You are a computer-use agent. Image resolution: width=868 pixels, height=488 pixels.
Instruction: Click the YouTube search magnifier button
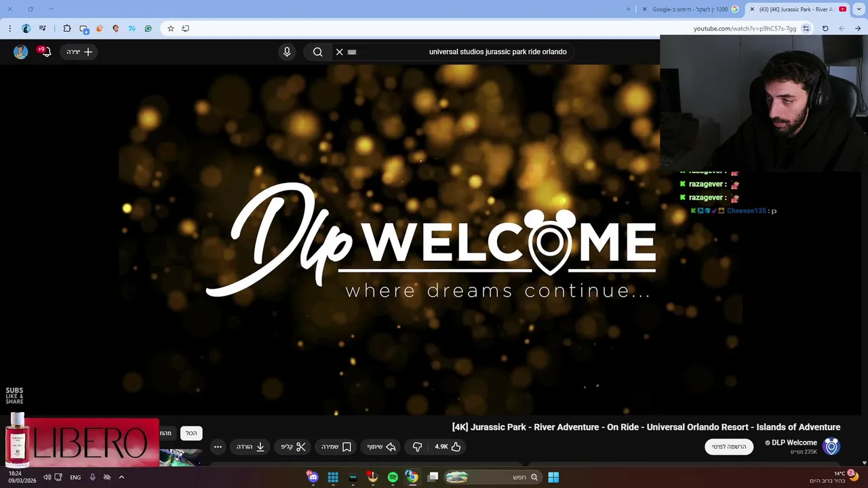(317, 52)
